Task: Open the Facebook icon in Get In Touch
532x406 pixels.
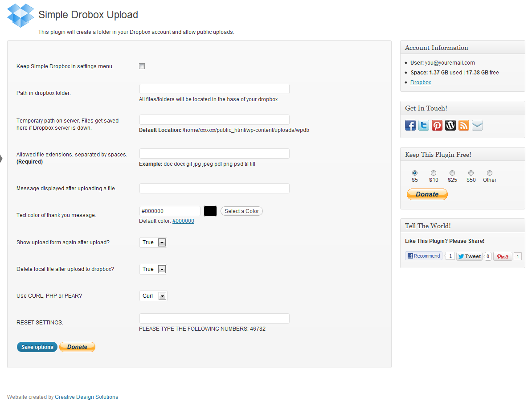Action: [410, 125]
